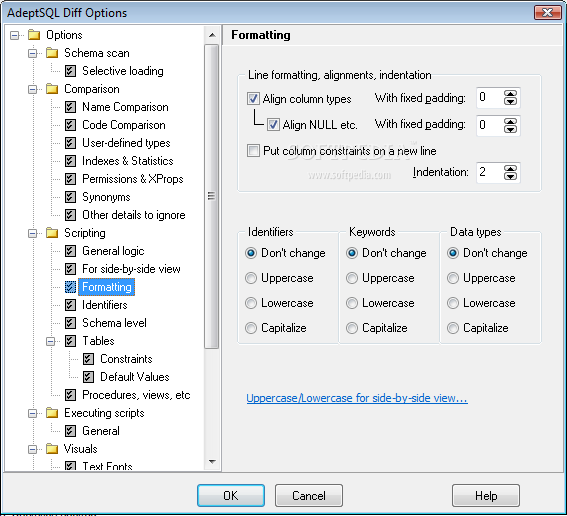
Task: Open Uppercase/Lowercase for side-by-side view link
Action: tap(357, 398)
